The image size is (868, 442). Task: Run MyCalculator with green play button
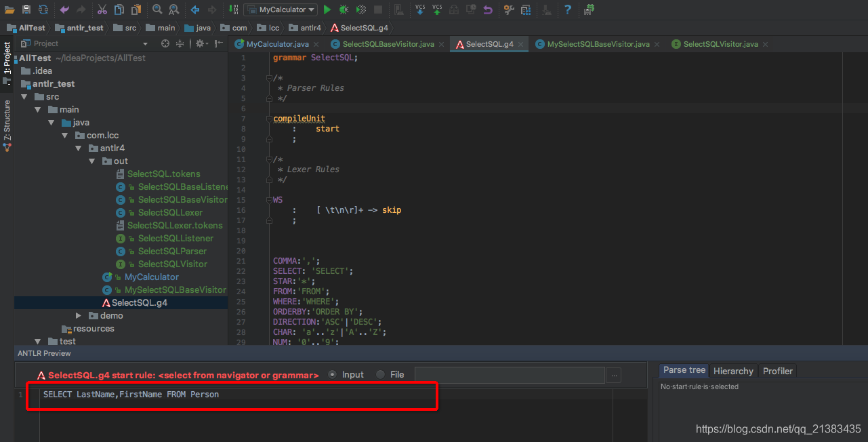[327, 9]
